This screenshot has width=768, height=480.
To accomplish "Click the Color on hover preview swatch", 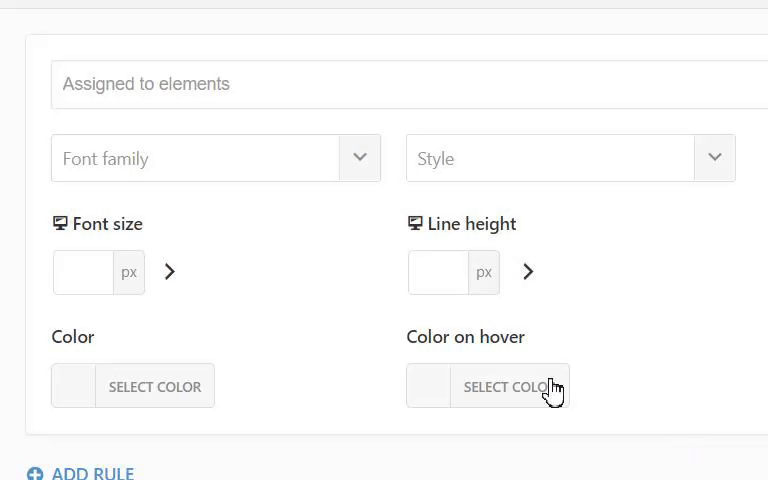I will (429, 386).
